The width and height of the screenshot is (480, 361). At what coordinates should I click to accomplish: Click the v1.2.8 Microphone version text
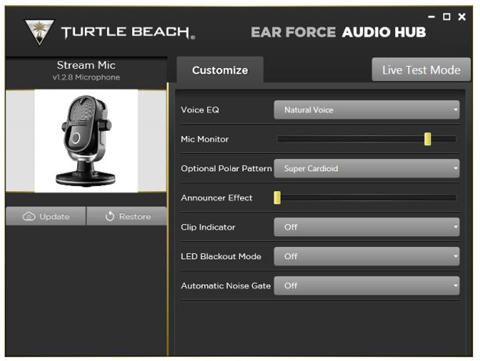pos(86,77)
